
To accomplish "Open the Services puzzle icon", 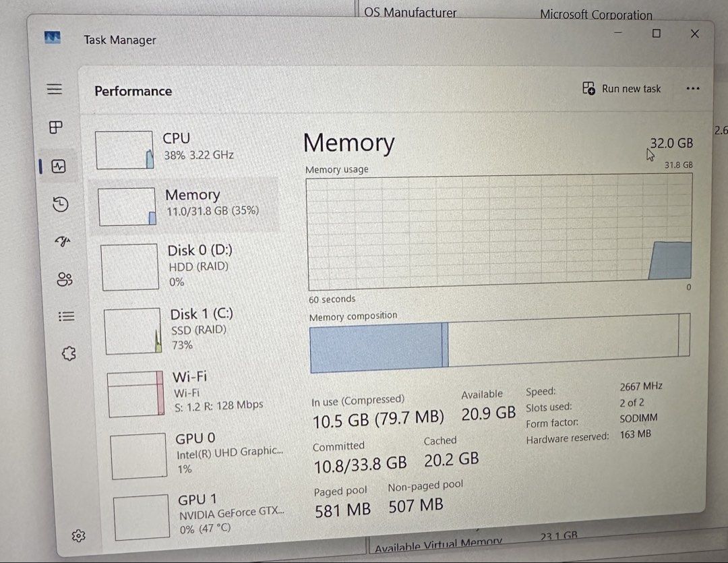I will (x=69, y=353).
